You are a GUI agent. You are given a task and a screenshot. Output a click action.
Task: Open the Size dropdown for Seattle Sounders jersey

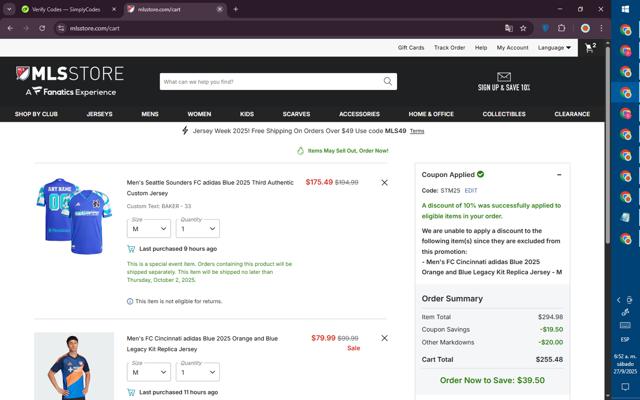click(148, 228)
